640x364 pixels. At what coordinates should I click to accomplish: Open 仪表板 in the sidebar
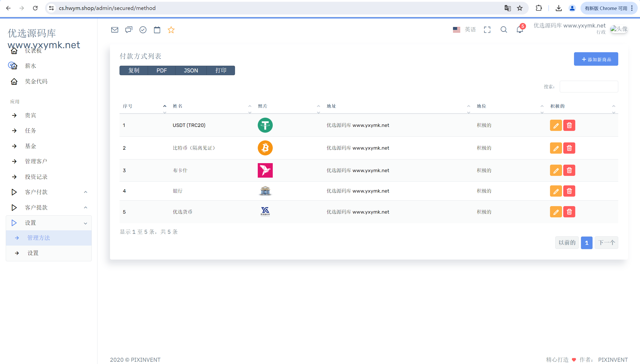(x=33, y=51)
